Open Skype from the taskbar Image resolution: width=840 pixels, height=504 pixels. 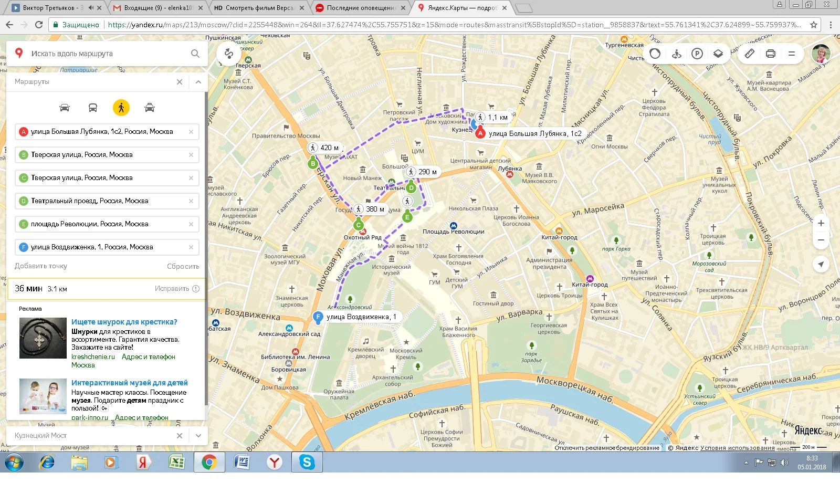click(307, 462)
